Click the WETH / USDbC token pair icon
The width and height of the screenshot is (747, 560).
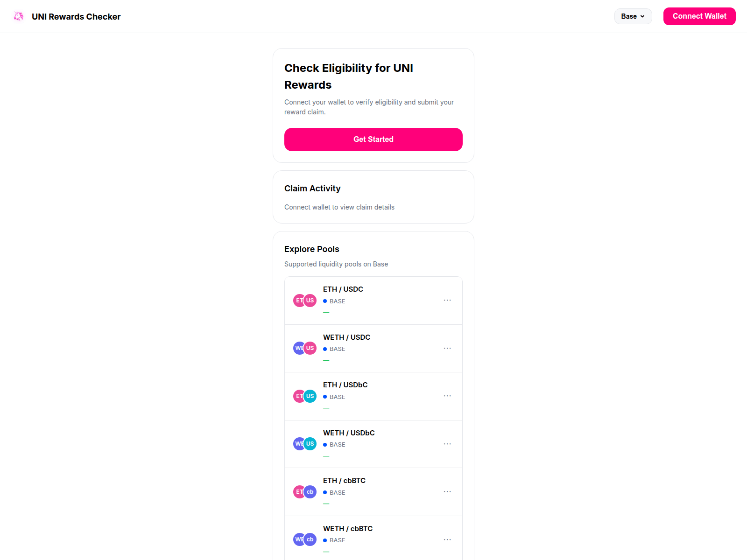pos(305,444)
